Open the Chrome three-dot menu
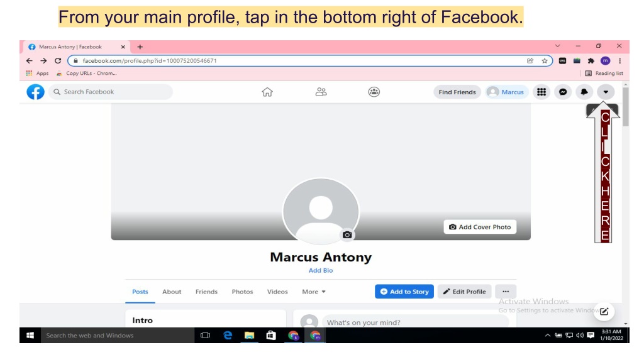 click(619, 61)
